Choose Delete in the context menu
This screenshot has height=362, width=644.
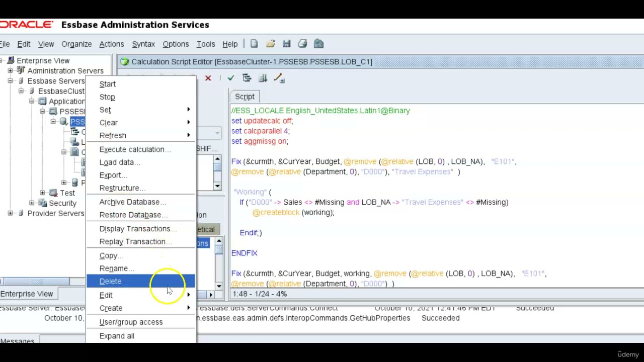coord(140,282)
